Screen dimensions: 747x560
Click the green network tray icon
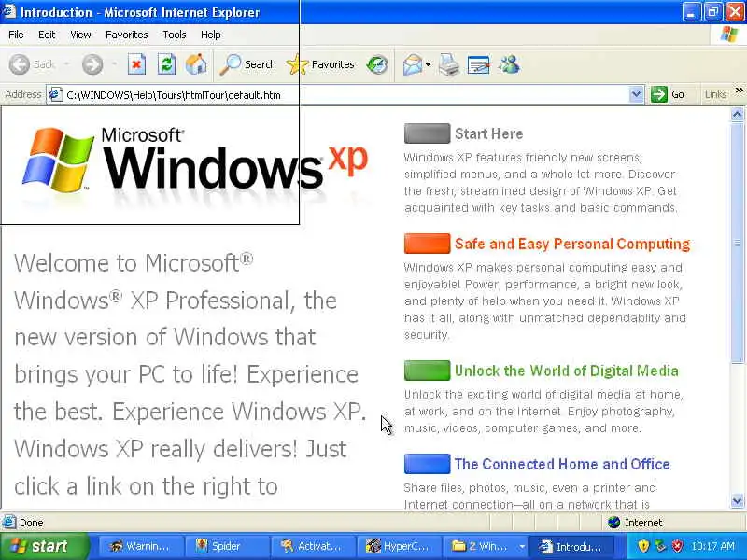[x=660, y=546]
